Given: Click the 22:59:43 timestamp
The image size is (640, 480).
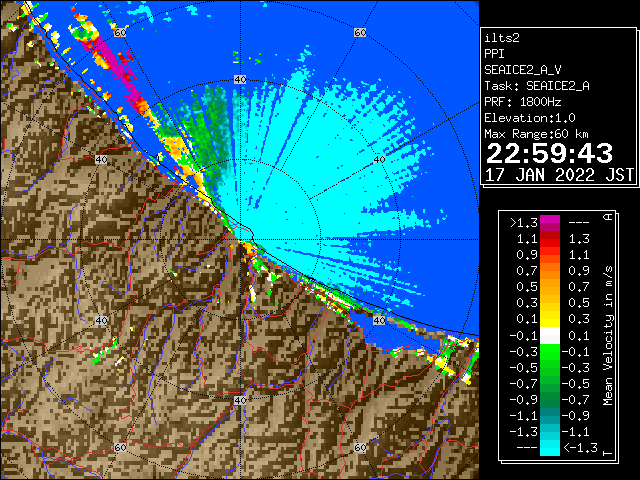Looking at the screenshot, I should [x=549, y=153].
